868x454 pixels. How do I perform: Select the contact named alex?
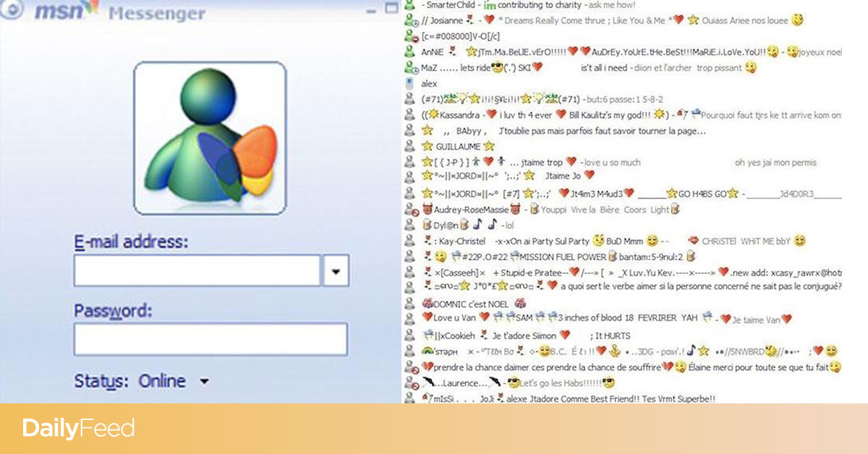[429, 84]
